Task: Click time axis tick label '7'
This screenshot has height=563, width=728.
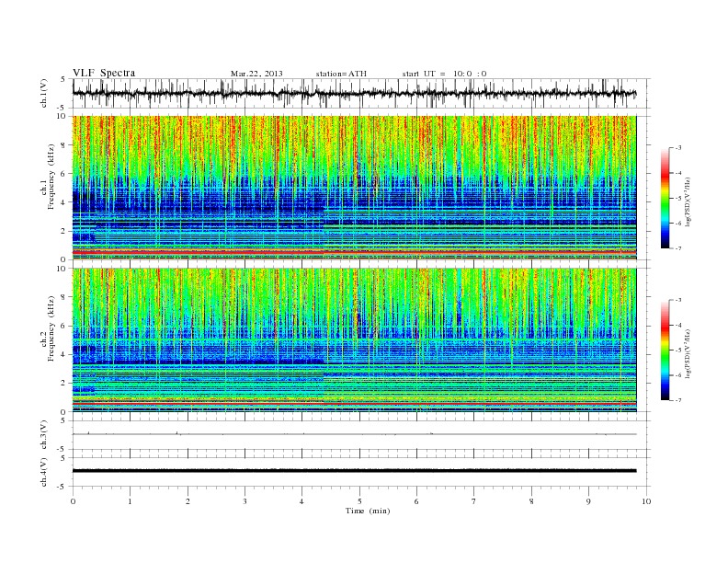Action: click(474, 501)
